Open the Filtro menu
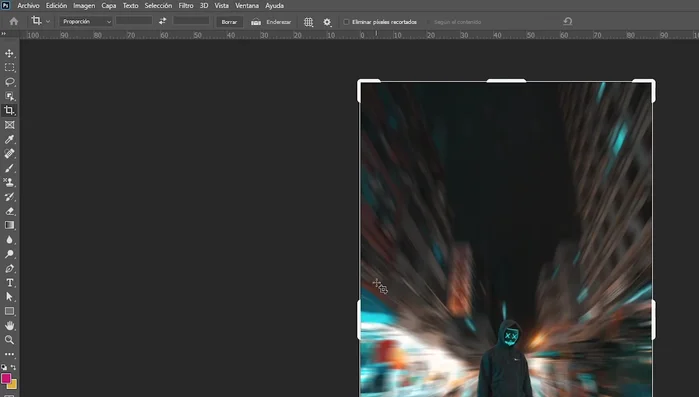The height and width of the screenshot is (397, 699). [186, 6]
